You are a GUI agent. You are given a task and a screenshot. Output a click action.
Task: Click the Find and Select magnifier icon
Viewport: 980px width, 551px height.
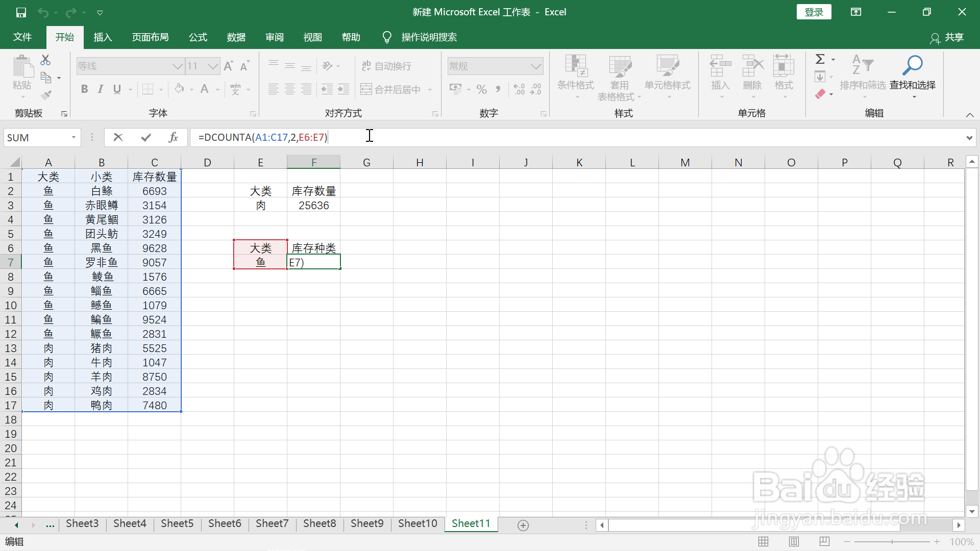[912, 65]
